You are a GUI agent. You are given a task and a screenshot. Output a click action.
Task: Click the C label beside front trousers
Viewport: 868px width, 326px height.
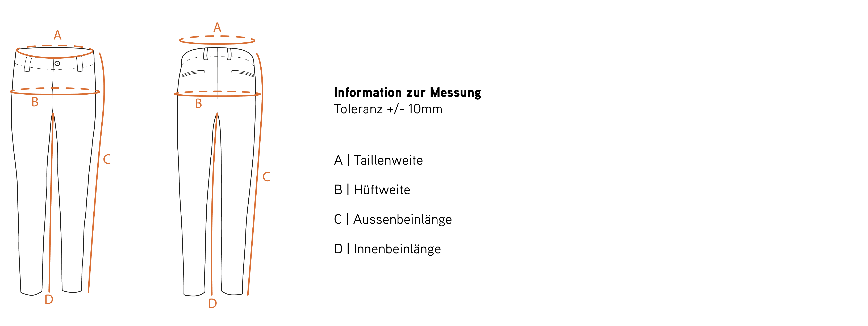107,159
